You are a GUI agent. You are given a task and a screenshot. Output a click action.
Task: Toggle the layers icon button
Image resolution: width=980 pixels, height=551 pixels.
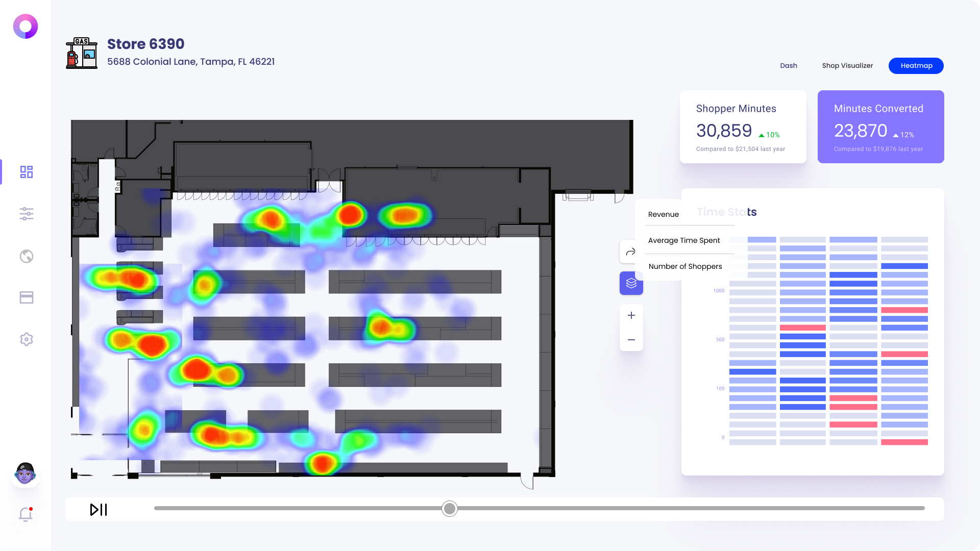point(631,283)
